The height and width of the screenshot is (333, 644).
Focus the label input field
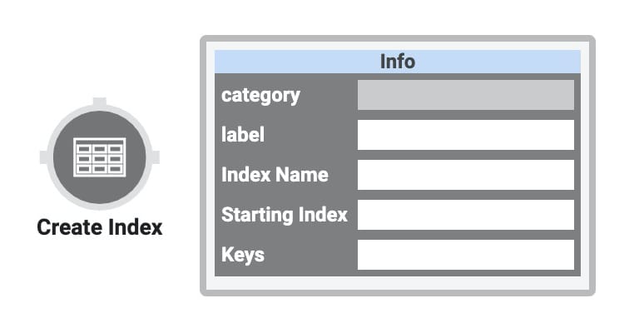point(466,135)
